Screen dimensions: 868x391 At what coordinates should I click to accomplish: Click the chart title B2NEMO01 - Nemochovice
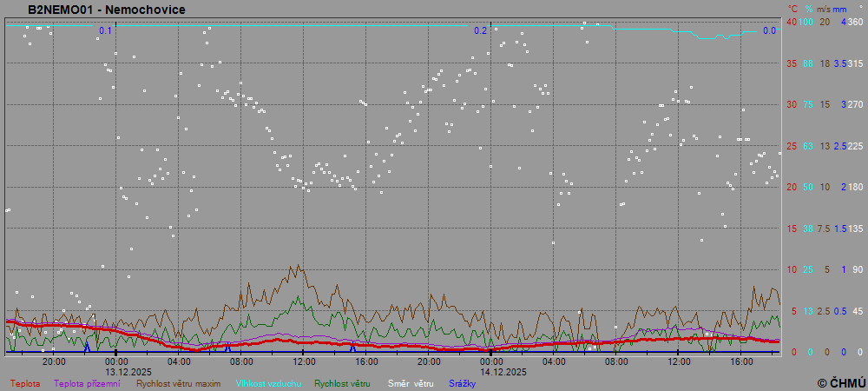pos(106,10)
